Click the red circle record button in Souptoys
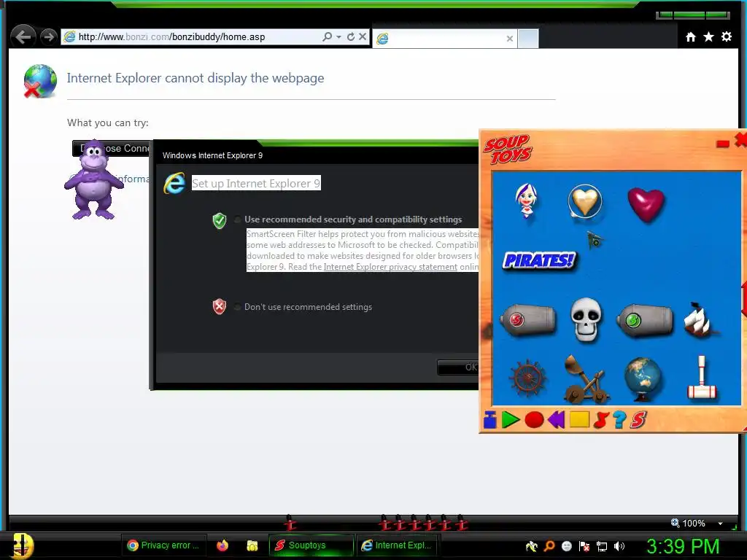 click(534, 420)
